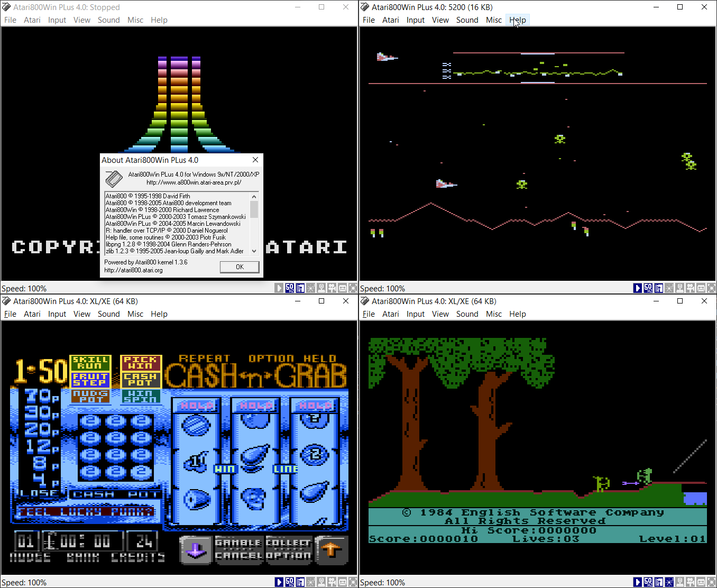The image size is (717, 588).
Task: Click 'libpng 1.2.8' credit line
Action: pos(169,244)
